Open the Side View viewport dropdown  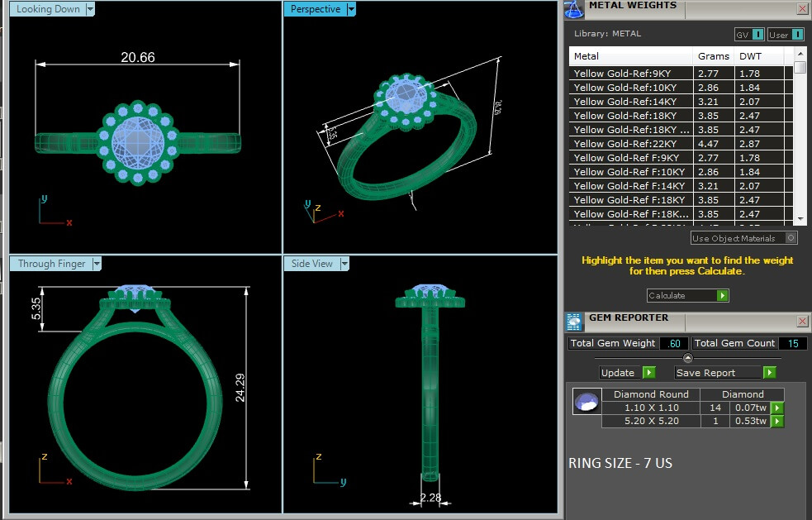point(344,264)
